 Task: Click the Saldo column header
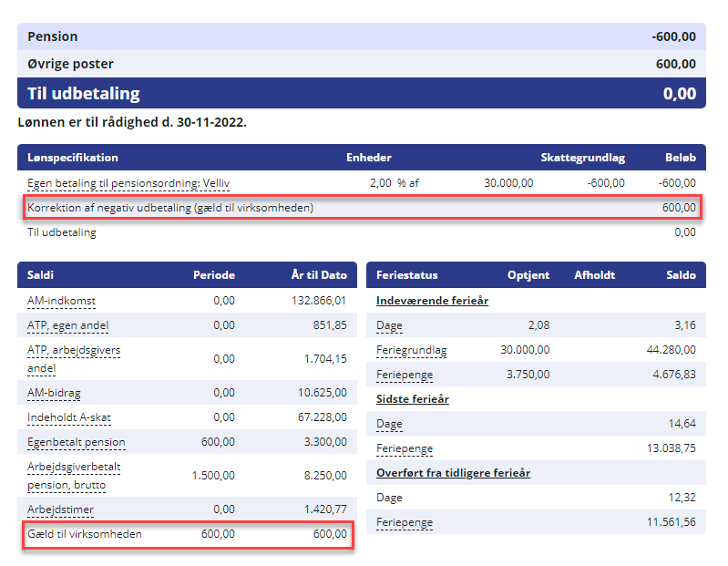[682, 275]
